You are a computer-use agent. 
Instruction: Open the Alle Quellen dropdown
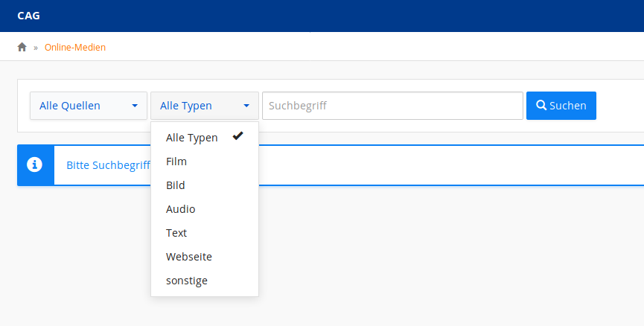pyautogui.click(x=88, y=106)
